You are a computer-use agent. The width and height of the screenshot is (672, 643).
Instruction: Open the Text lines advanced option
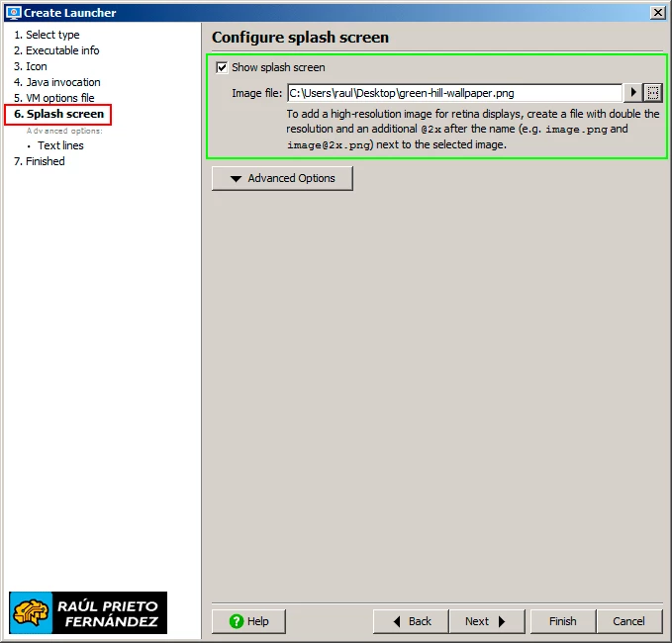click(60, 145)
